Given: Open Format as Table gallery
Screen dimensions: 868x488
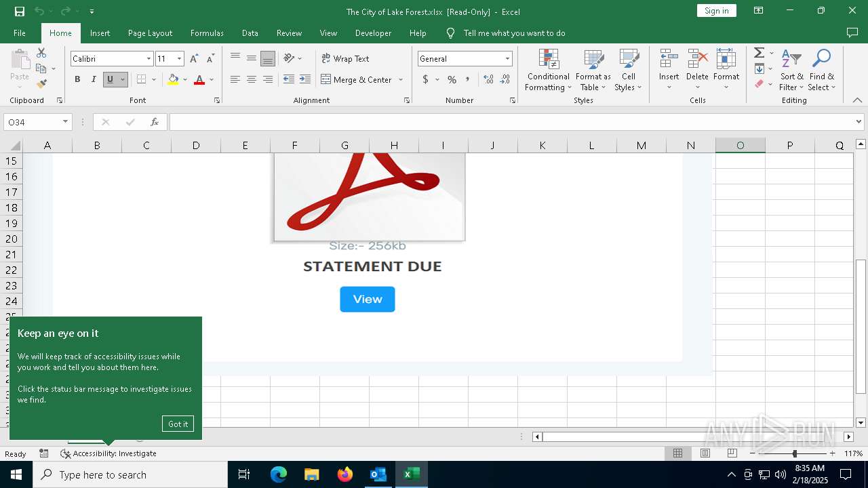Looking at the screenshot, I should [593, 70].
